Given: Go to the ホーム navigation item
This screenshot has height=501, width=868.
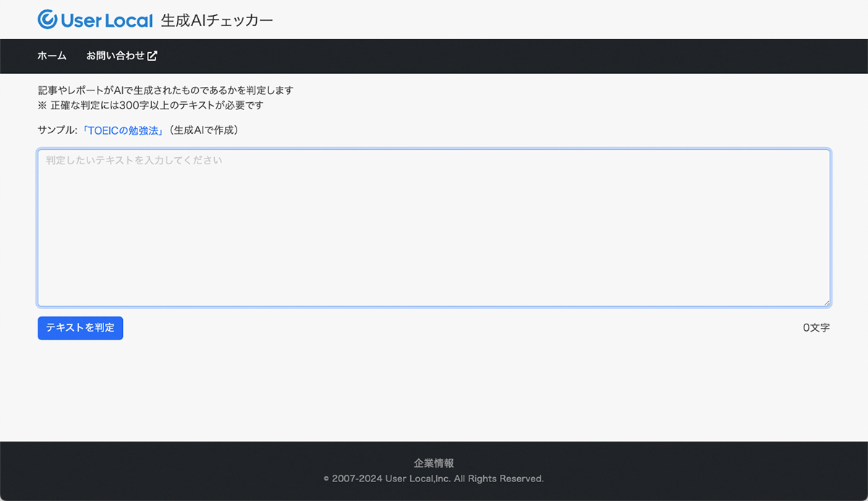Looking at the screenshot, I should tap(52, 56).
